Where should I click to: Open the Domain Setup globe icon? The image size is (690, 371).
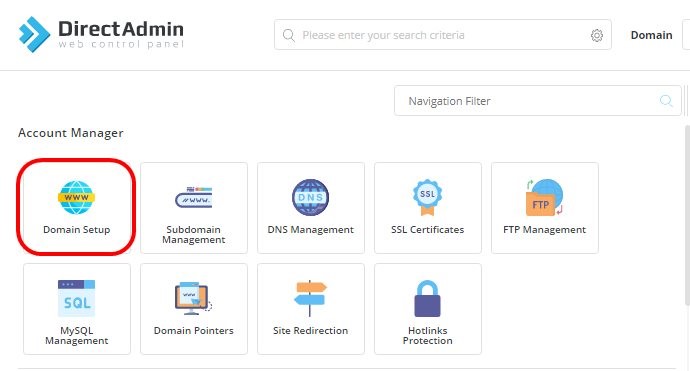coord(76,197)
